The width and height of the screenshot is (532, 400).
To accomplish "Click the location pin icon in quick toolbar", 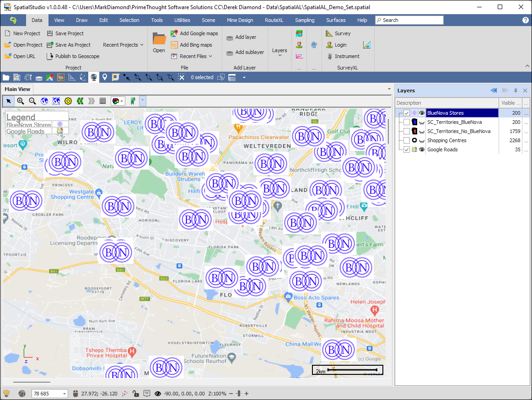I will click(105, 77).
